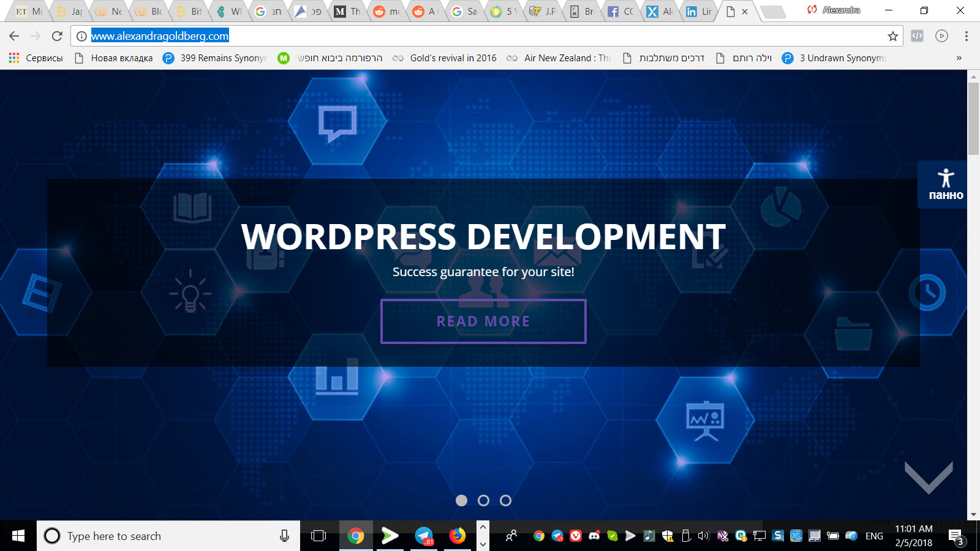
Task: Click the Discord tray icon
Action: (x=594, y=536)
